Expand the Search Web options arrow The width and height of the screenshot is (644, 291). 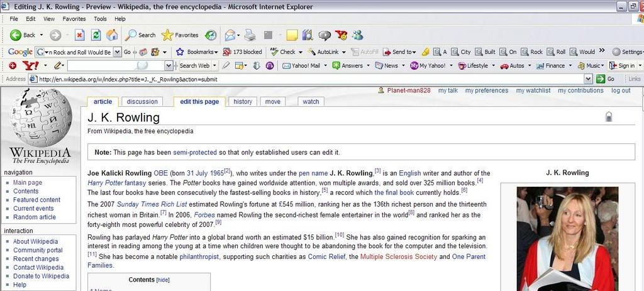[214, 65]
